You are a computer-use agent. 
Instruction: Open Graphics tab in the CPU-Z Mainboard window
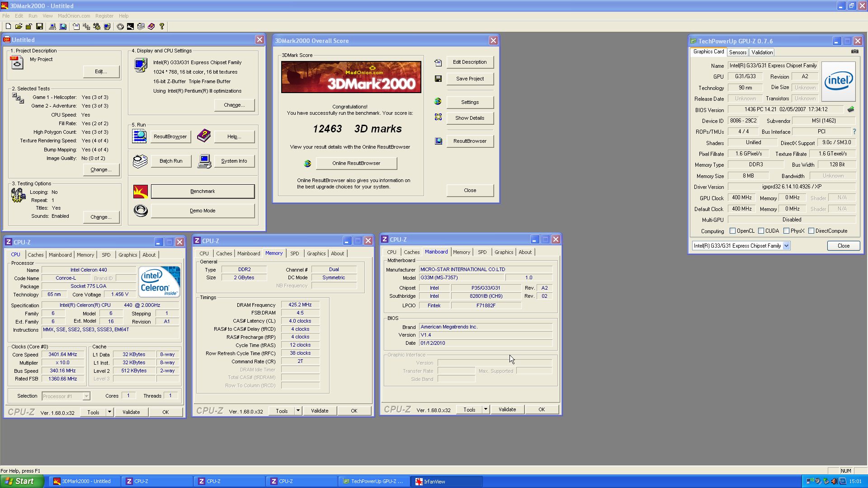click(x=504, y=252)
